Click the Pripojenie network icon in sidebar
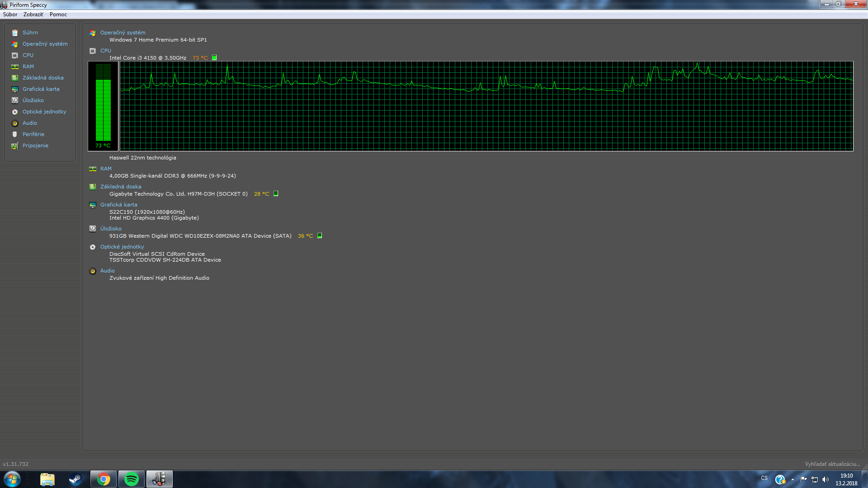Screen dimensions: 868x488 click(15, 145)
